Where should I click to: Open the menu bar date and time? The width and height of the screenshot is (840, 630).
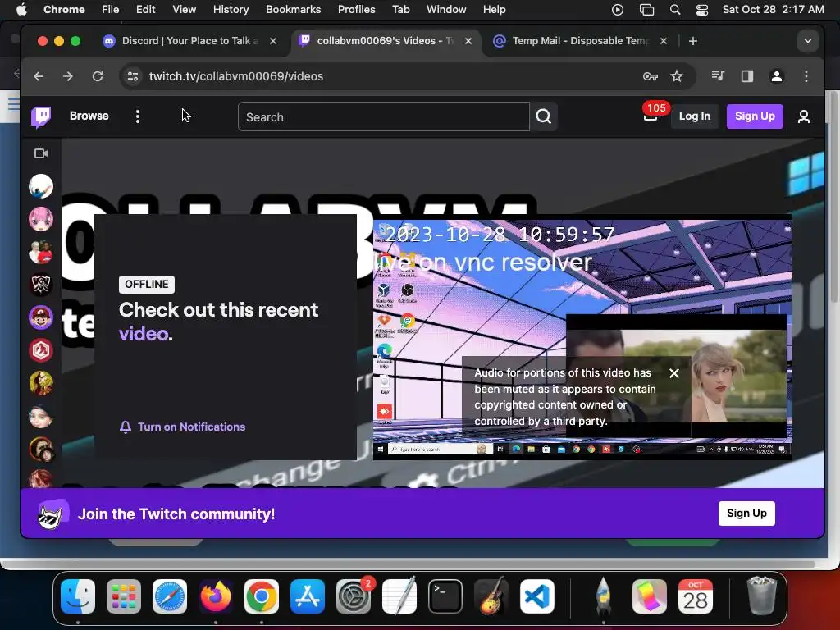(773, 10)
